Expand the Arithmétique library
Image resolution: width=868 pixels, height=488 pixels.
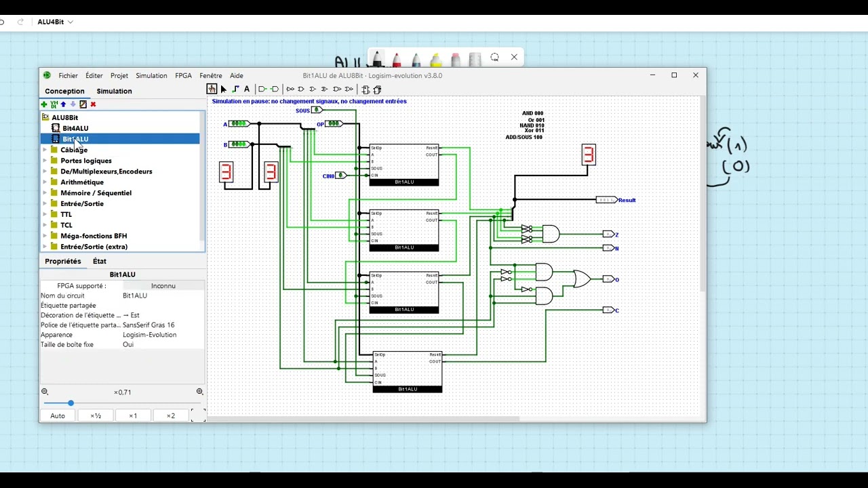(x=45, y=182)
